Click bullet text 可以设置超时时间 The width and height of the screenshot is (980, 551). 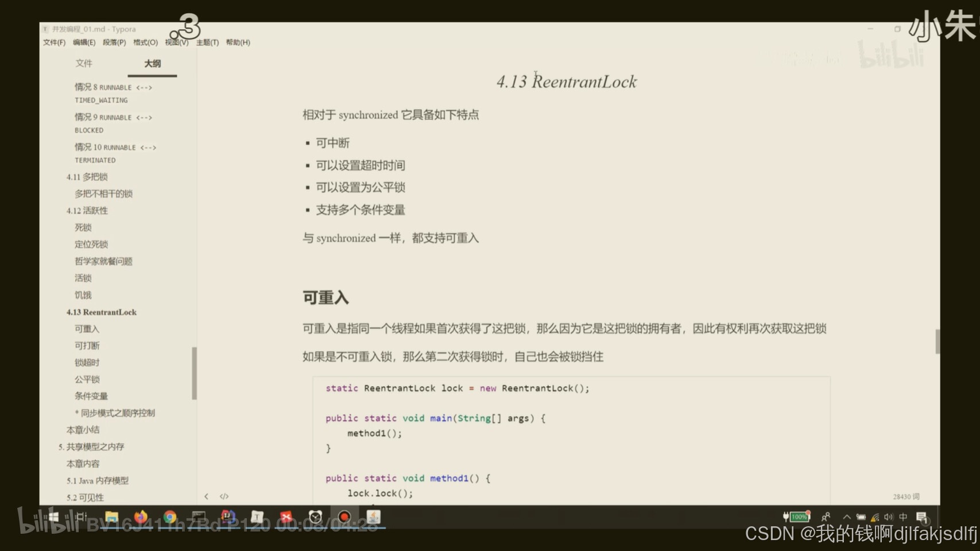tap(361, 165)
